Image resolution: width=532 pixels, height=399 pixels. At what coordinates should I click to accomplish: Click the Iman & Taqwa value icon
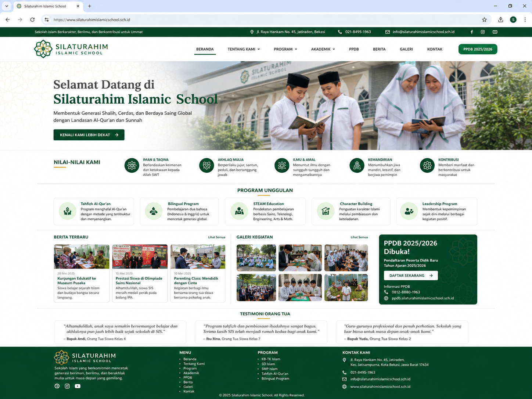pyautogui.click(x=132, y=166)
